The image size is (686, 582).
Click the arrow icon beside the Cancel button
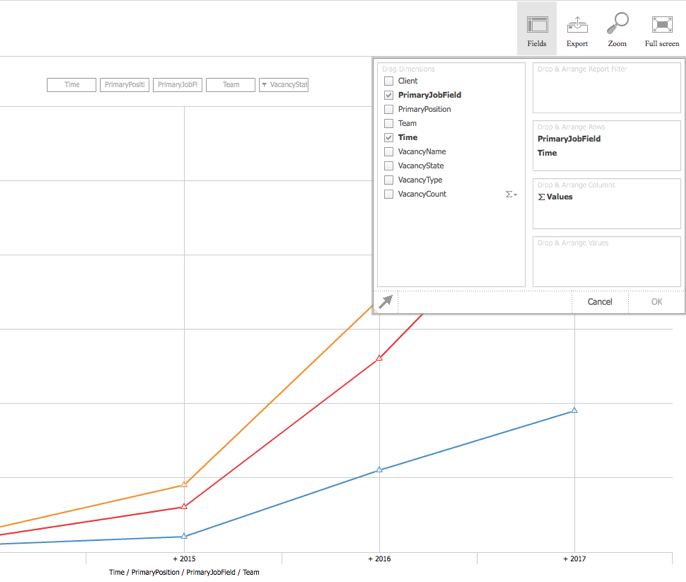[x=386, y=302]
